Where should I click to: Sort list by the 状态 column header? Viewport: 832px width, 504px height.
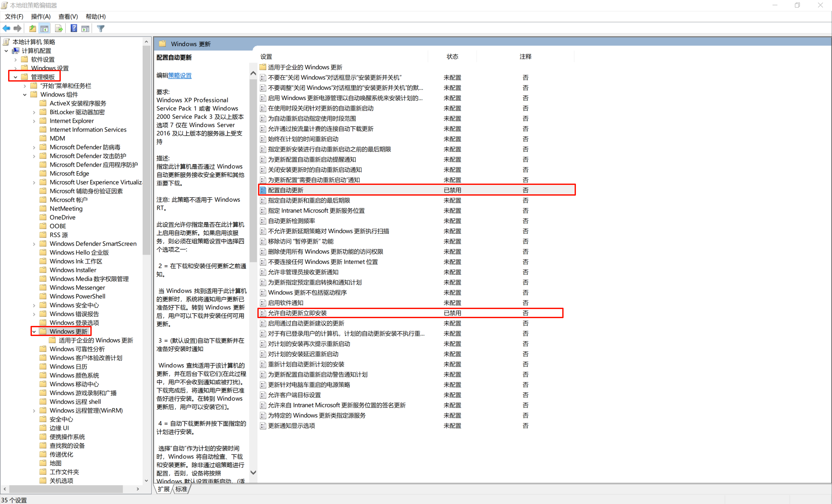[452, 57]
